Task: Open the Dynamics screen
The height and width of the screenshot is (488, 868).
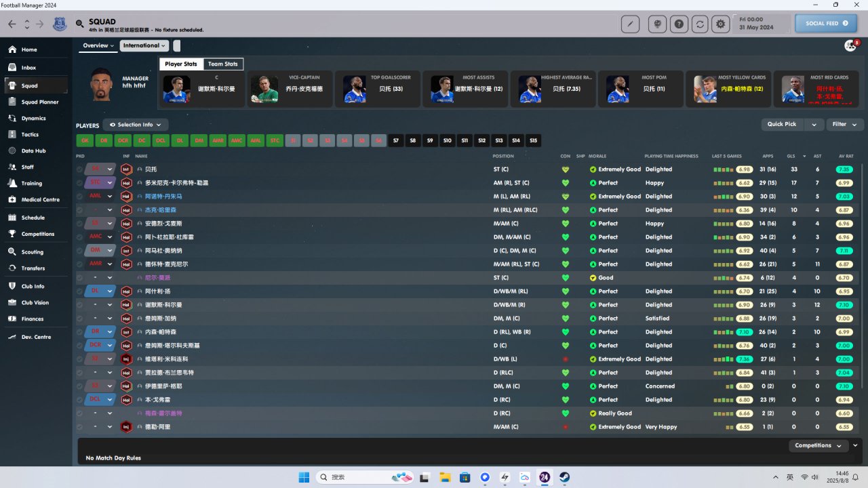Action: 33,119
